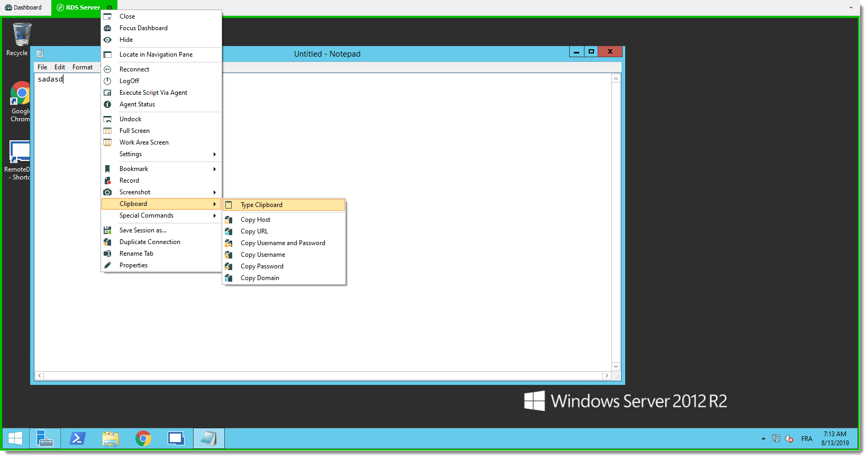This screenshot has height=459, width=868.
Task: Click the Rename Tab icon
Action: pos(107,254)
